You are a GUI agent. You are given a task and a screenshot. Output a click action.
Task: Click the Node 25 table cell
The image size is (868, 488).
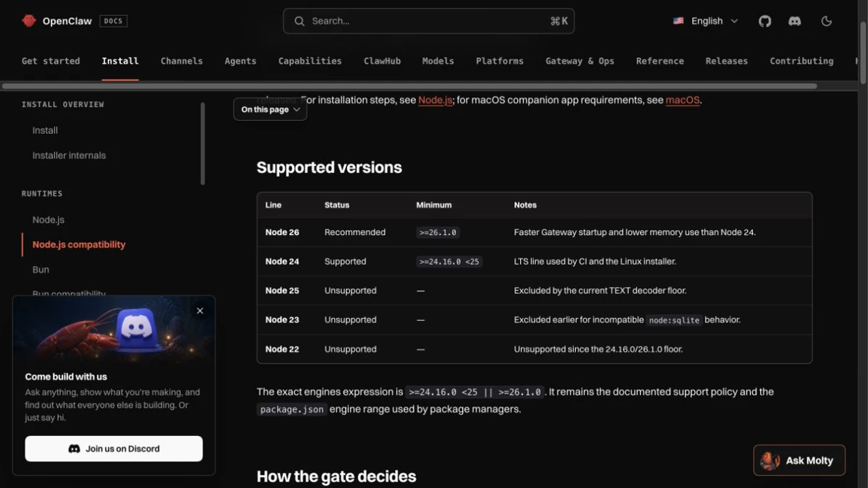[282, 291]
